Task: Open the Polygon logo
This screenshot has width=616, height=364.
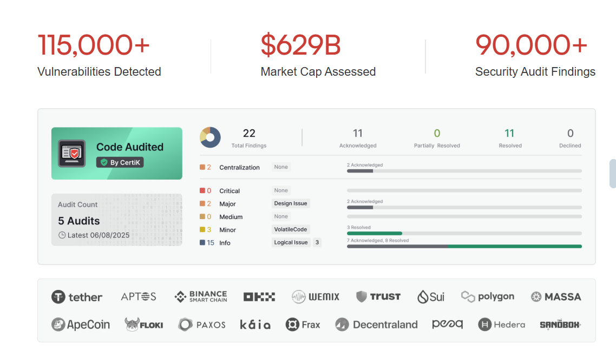Action: (488, 296)
